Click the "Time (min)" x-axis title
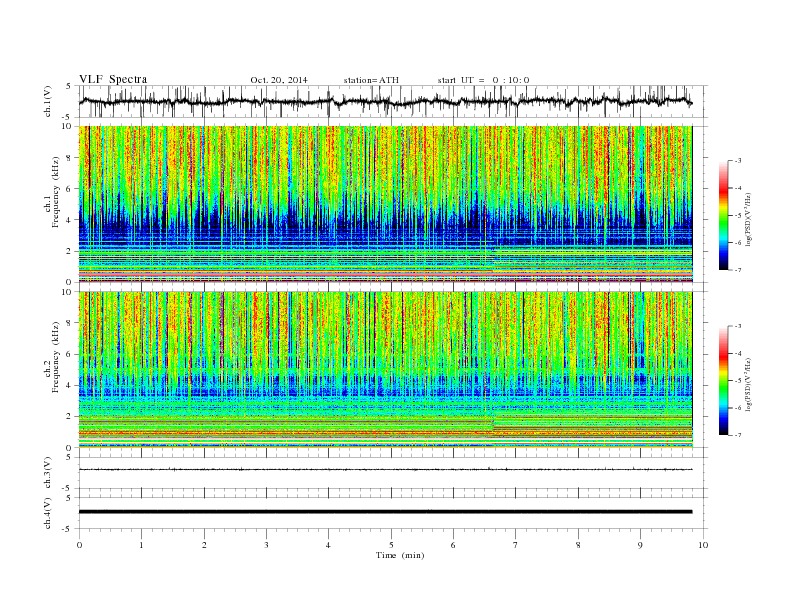792x612 pixels. tap(400, 555)
